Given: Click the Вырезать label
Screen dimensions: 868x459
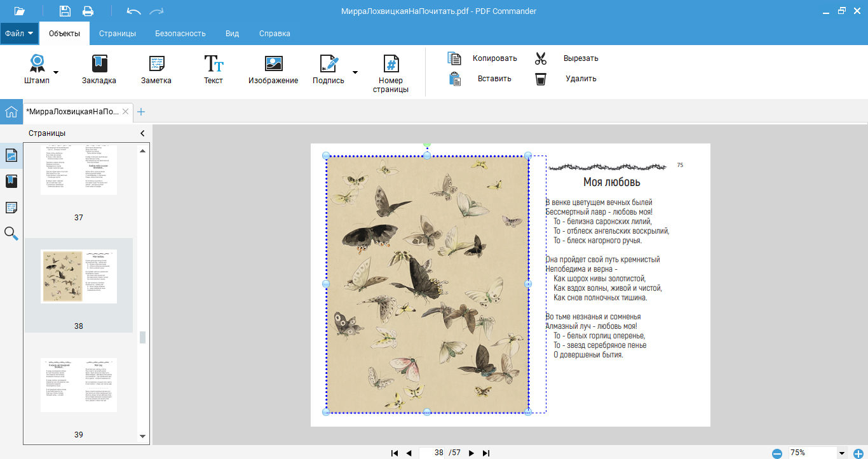Looking at the screenshot, I should pyautogui.click(x=581, y=58).
